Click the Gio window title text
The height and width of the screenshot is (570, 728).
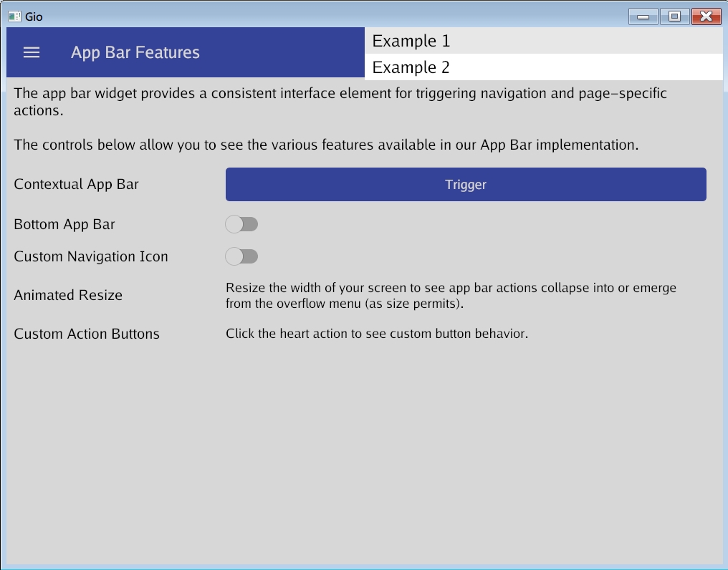[x=34, y=16]
